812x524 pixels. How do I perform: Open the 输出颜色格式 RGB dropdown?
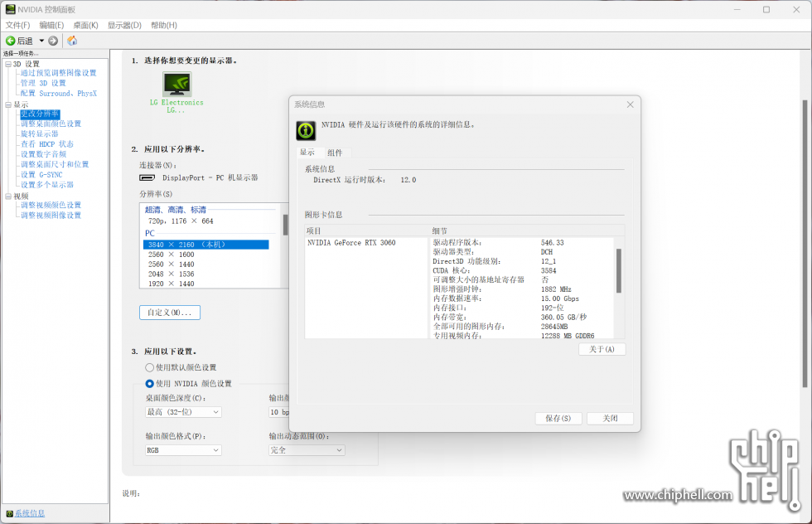tap(183, 450)
